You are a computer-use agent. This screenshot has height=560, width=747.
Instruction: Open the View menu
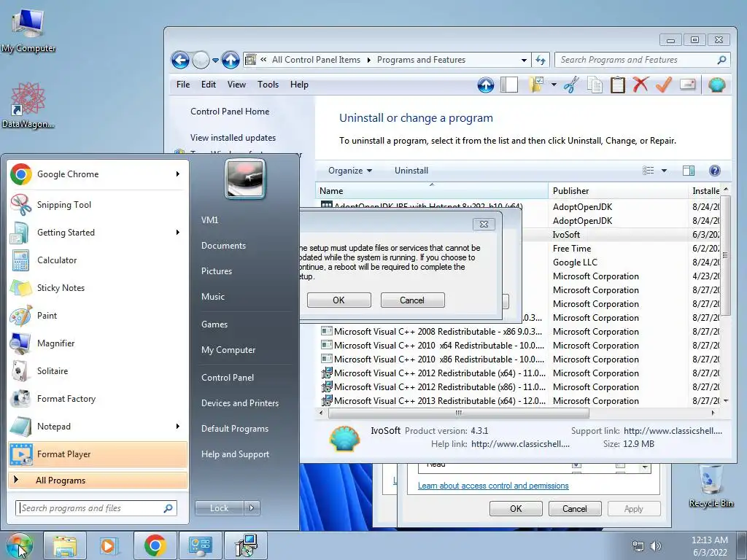(236, 85)
